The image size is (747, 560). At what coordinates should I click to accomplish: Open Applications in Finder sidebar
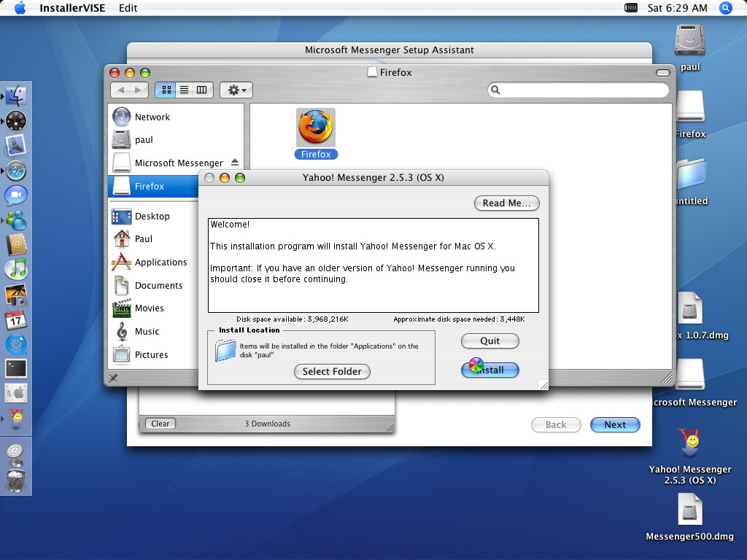tap(153, 262)
